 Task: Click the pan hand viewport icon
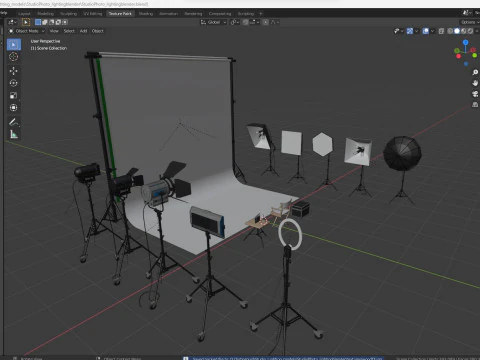coord(475,83)
